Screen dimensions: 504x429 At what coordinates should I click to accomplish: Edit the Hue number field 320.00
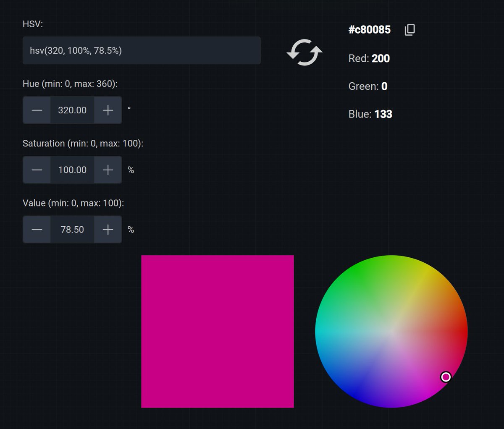72,110
